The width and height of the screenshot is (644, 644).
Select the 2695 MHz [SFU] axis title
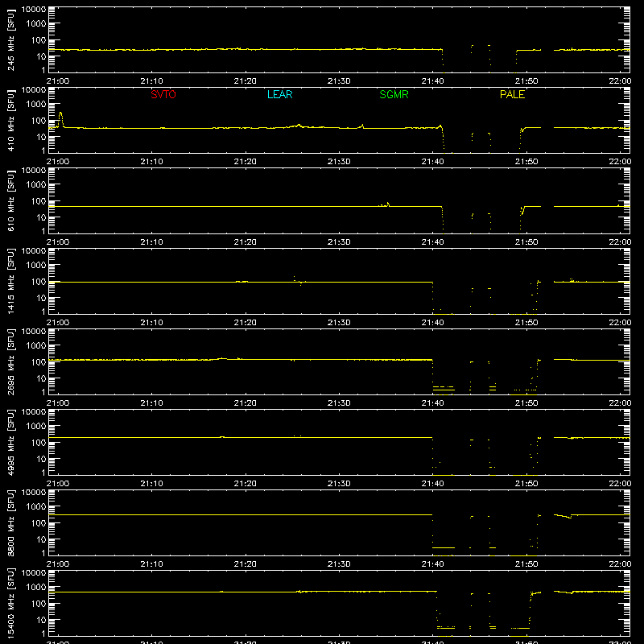11,361
